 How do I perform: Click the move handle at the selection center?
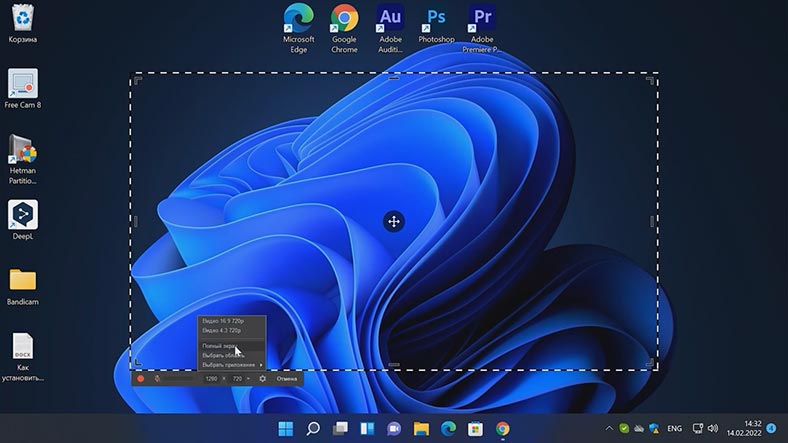pyautogui.click(x=394, y=222)
